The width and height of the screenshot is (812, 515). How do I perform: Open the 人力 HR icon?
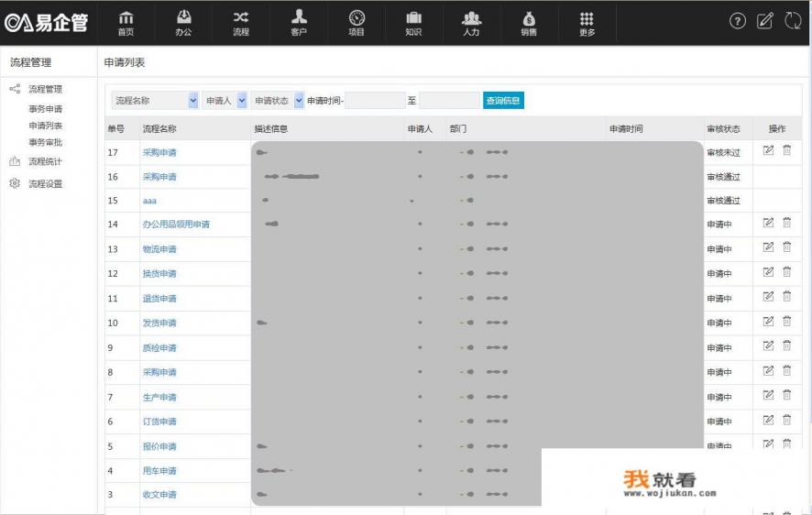coord(471,23)
